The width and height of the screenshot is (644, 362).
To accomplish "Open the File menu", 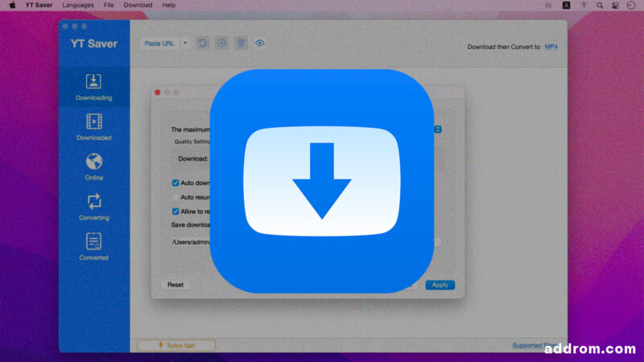I will pos(109,6).
